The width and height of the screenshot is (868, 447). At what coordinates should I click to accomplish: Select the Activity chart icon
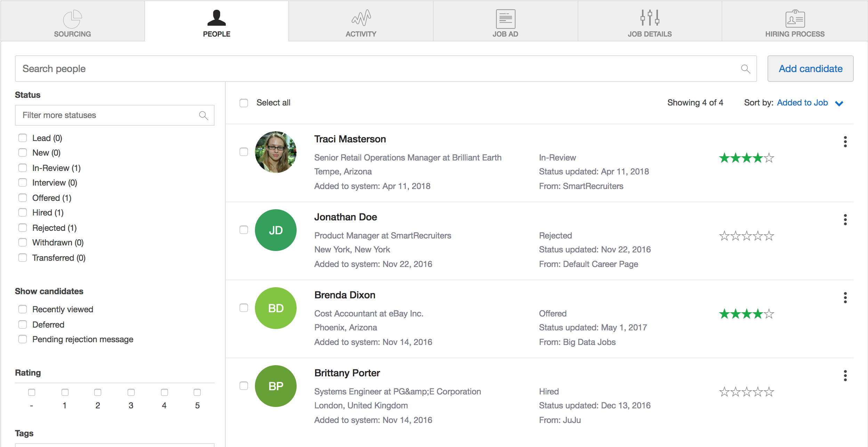pos(361,17)
